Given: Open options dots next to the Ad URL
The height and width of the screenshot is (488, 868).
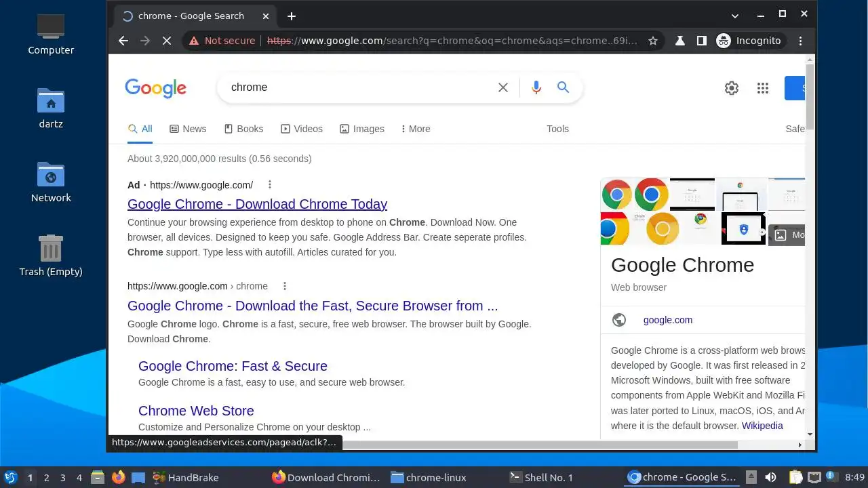Looking at the screenshot, I should 270,184.
